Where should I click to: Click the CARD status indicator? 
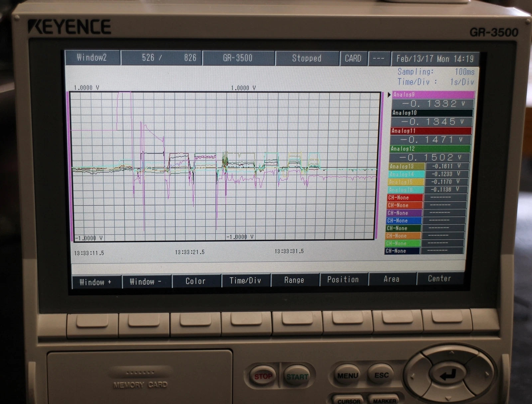353,58
